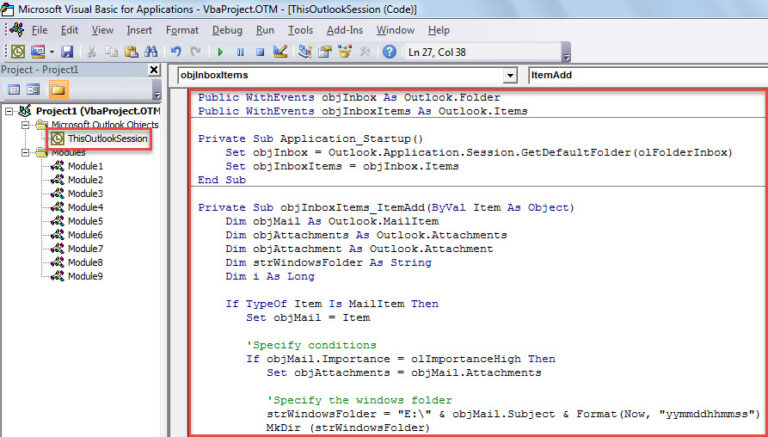768x437 pixels.
Task: Select ThisOutlookSession in project tree
Action: [107, 138]
